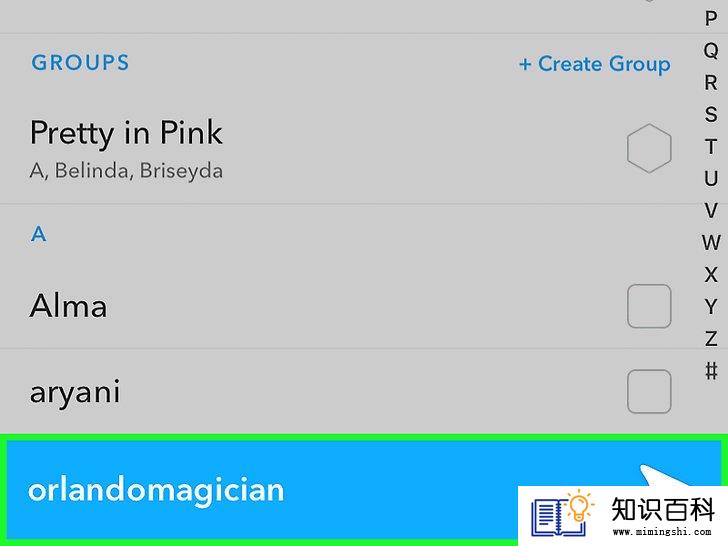Viewport: 728px width, 546px height.
Task: Jump to letter S in index
Action: [x=710, y=114]
